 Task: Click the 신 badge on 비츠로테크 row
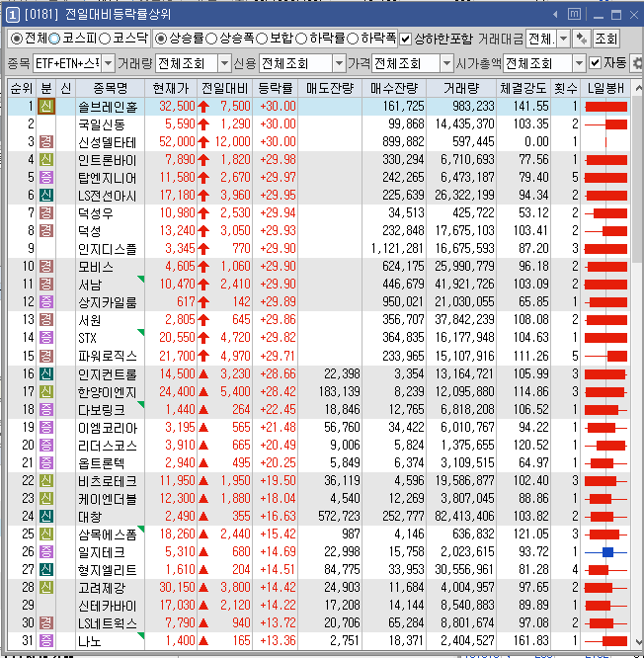(x=46, y=480)
